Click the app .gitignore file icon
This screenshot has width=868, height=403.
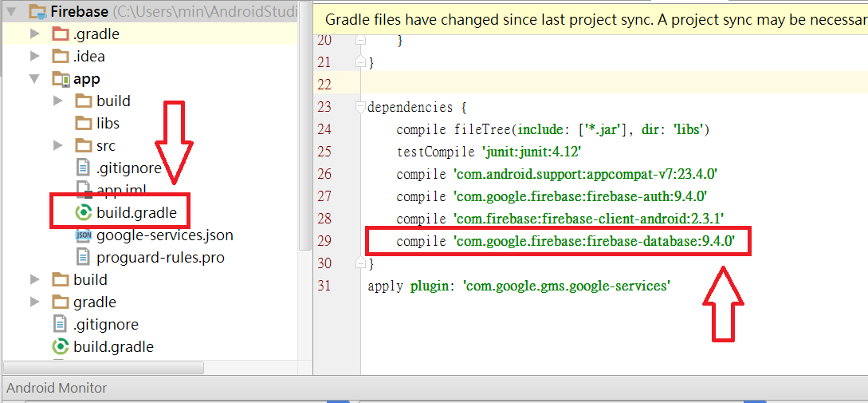[x=83, y=168]
